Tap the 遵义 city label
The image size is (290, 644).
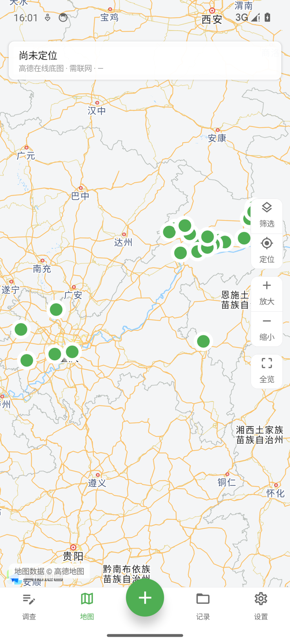click(x=97, y=483)
